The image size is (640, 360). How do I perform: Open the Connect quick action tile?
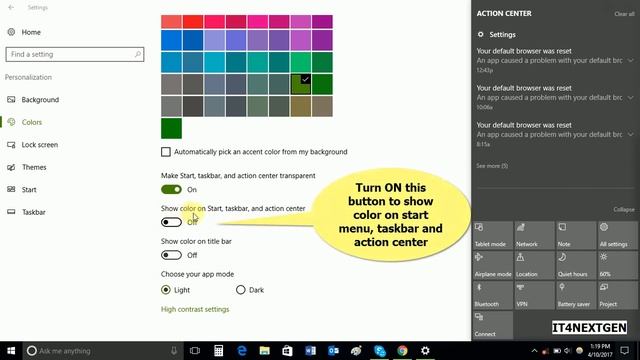pos(493,325)
